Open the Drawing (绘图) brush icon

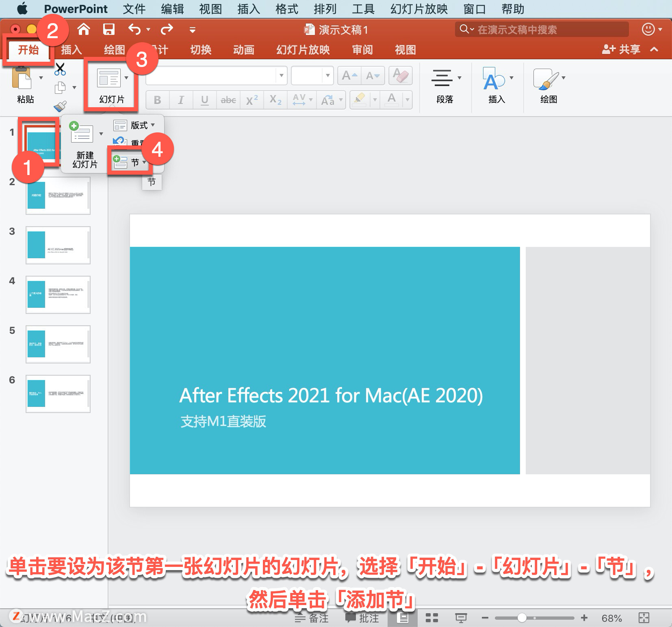click(x=546, y=79)
